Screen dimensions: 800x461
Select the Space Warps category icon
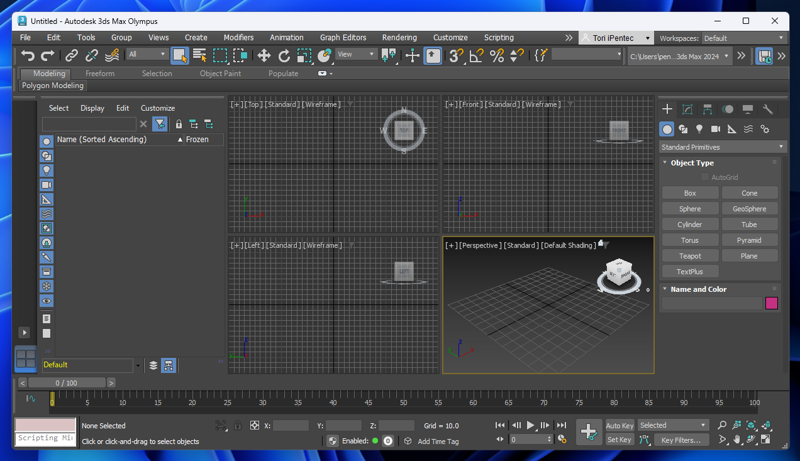[x=748, y=129]
